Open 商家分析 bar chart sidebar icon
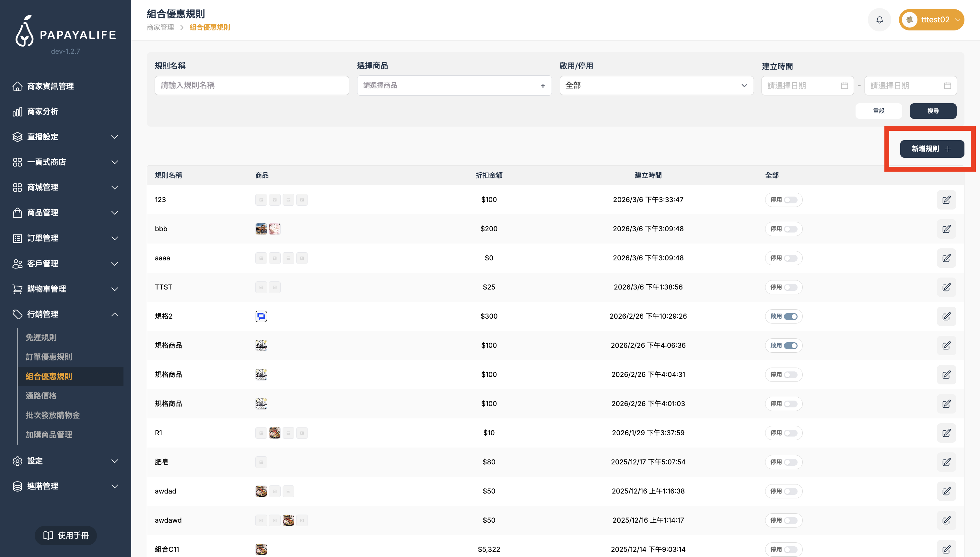980x557 pixels. click(x=17, y=112)
